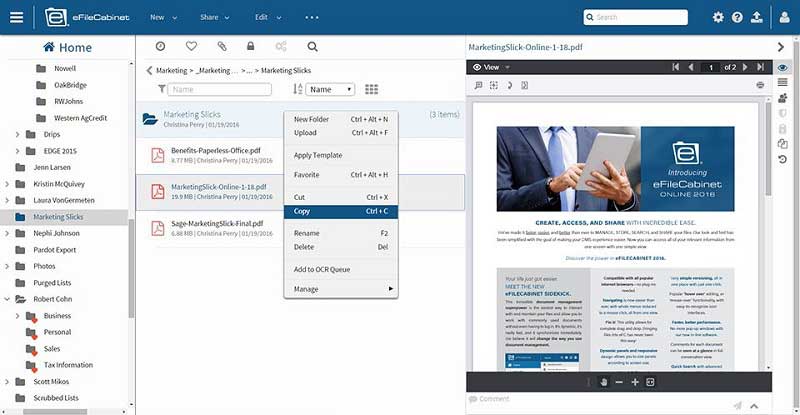Click the favorites heart icon
Viewport: 800px width, 415px height.
(x=191, y=46)
